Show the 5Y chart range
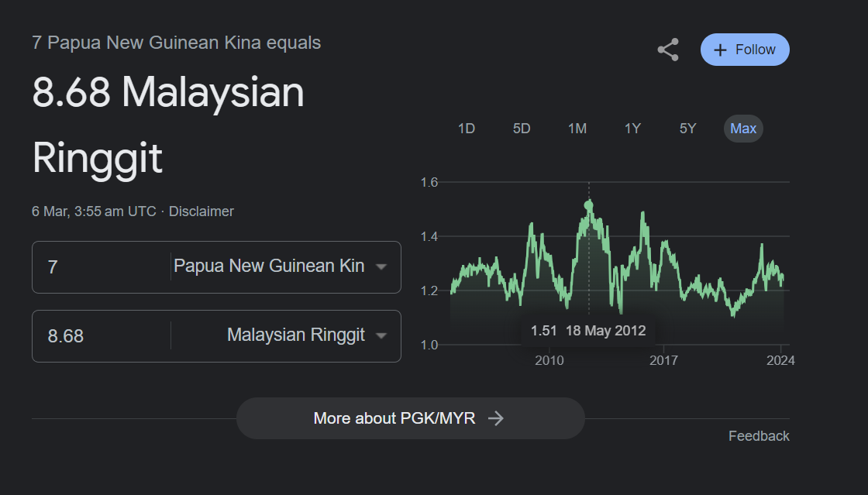The height and width of the screenshot is (495, 868). 687,129
